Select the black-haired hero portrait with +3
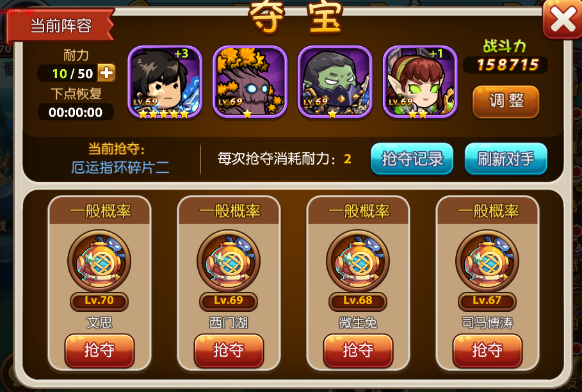Screen dimensions: 582x392 165,82
